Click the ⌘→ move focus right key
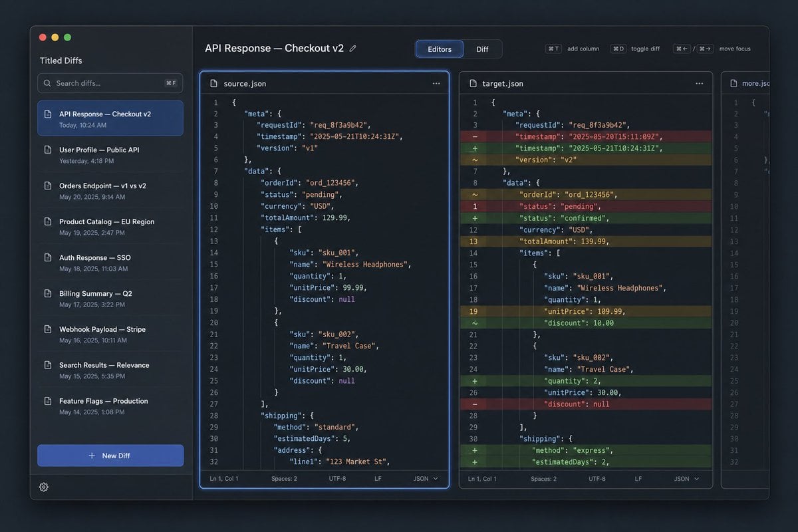 (x=705, y=49)
